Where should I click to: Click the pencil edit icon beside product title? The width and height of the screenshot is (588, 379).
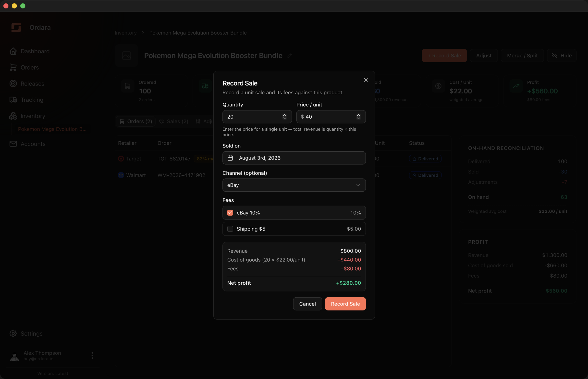(290, 56)
